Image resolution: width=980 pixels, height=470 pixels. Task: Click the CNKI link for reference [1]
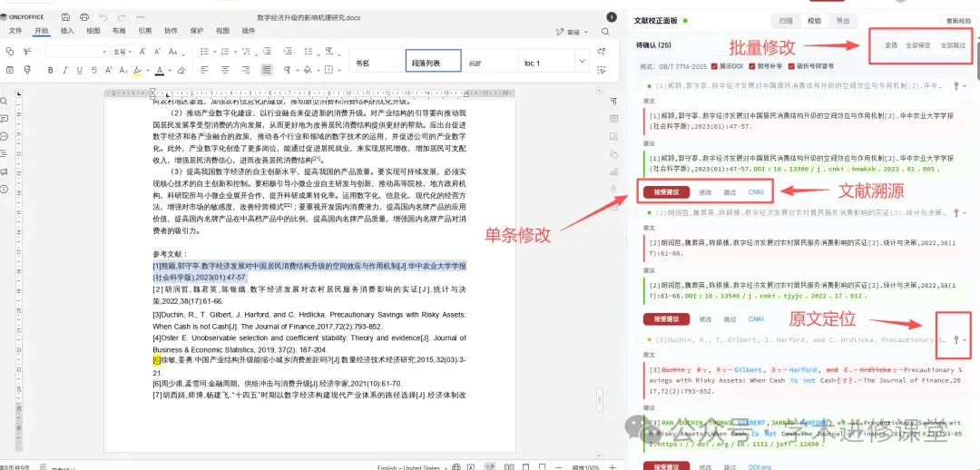tap(756, 191)
